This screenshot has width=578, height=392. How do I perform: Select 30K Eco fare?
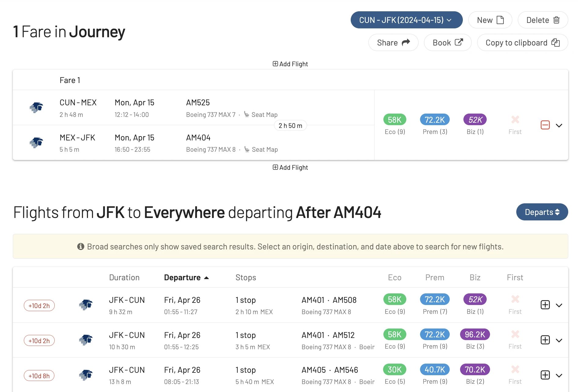395,370
